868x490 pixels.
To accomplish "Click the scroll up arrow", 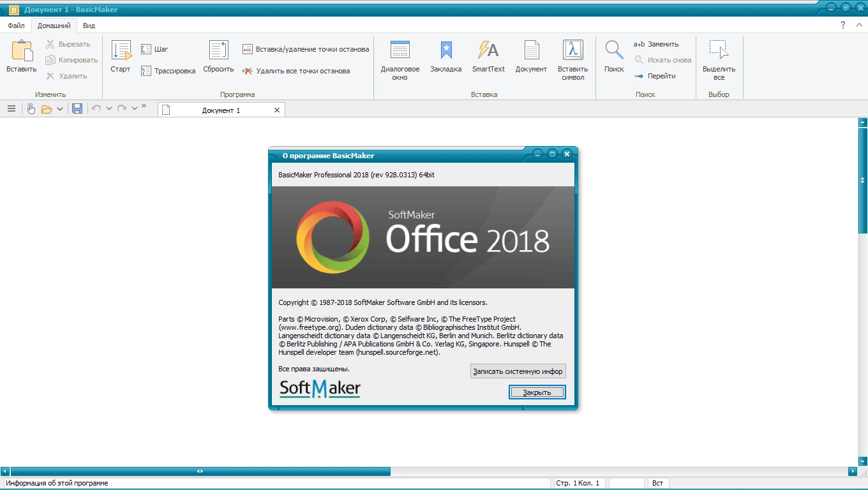I will (863, 122).
